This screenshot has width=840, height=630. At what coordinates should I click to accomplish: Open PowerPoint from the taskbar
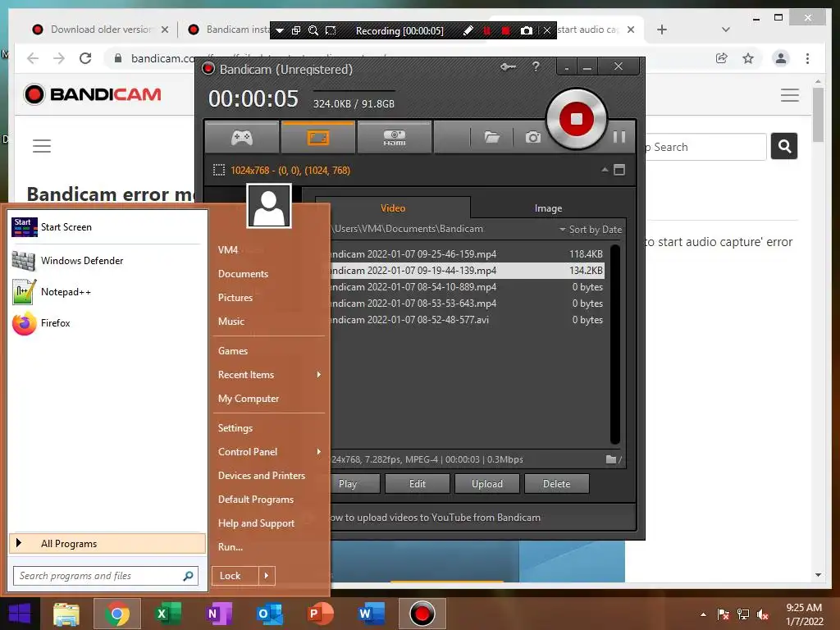tap(321, 614)
